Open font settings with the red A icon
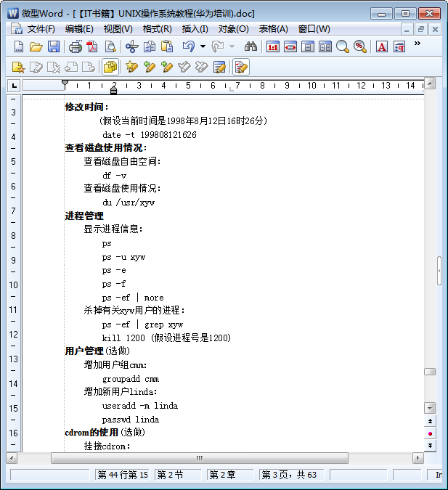This screenshot has height=490, width=448. click(382, 47)
